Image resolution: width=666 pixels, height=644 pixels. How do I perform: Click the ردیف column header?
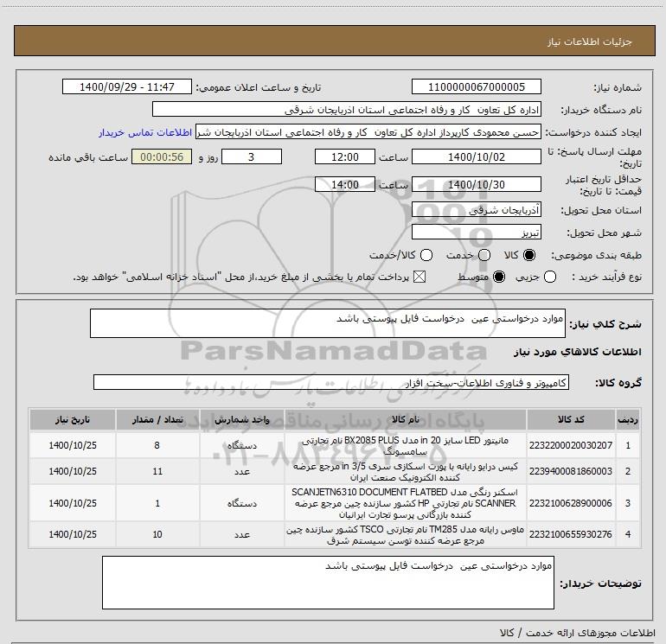628,419
